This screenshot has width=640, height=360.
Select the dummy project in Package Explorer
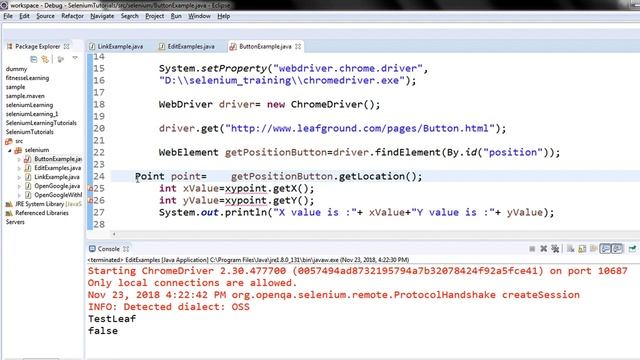16,69
